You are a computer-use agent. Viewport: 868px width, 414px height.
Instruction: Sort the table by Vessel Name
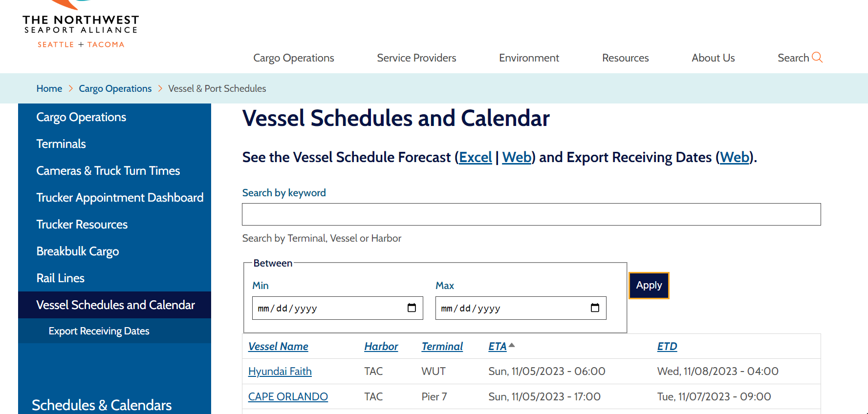click(x=278, y=346)
